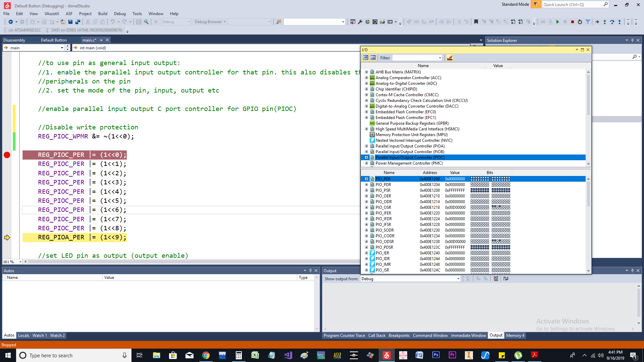
Task: Toggle bookmark with the bookmark icon
Action: point(476,22)
